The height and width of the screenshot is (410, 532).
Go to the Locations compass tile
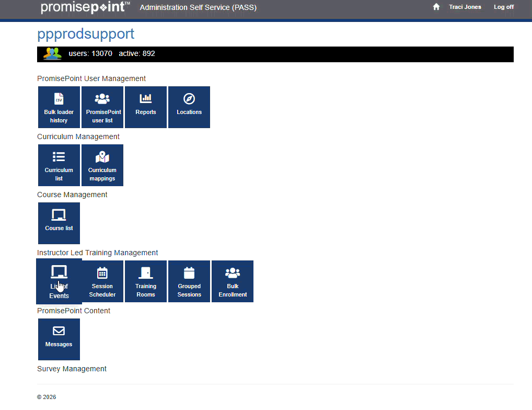tap(189, 107)
